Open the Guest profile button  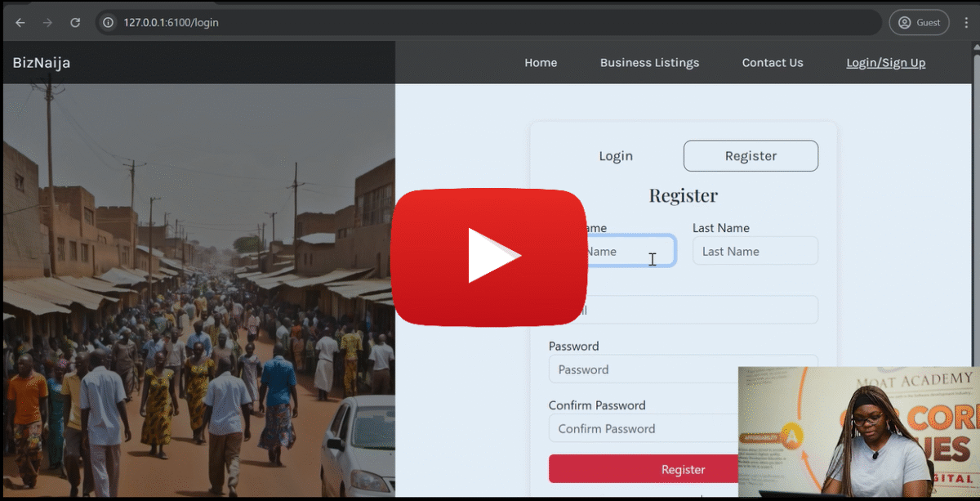tap(919, 23)
